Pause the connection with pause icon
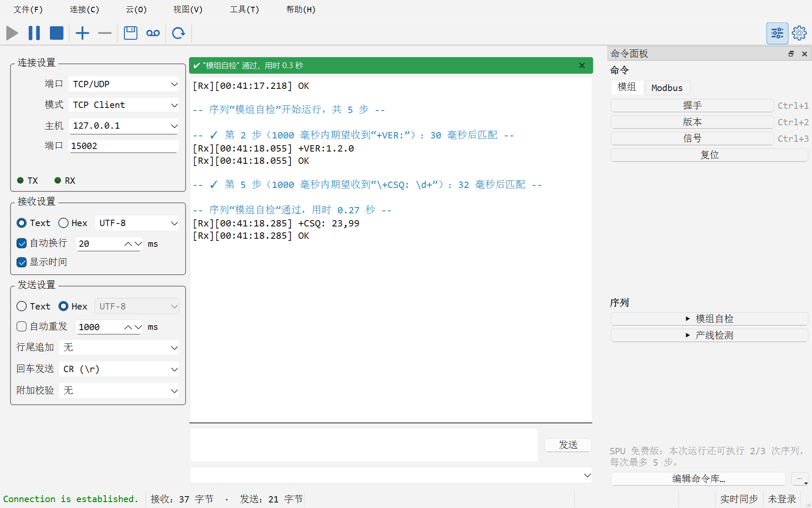The image size is (812, 508). 34,33
